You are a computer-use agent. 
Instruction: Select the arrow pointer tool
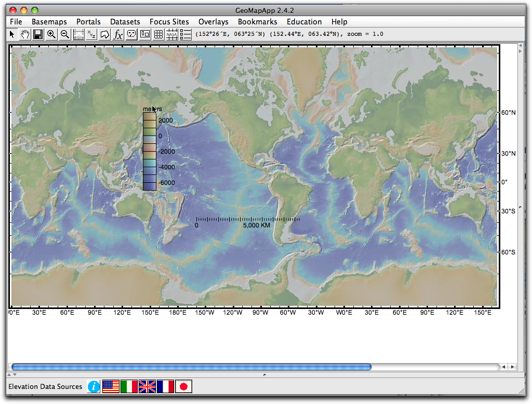[11, 34]
